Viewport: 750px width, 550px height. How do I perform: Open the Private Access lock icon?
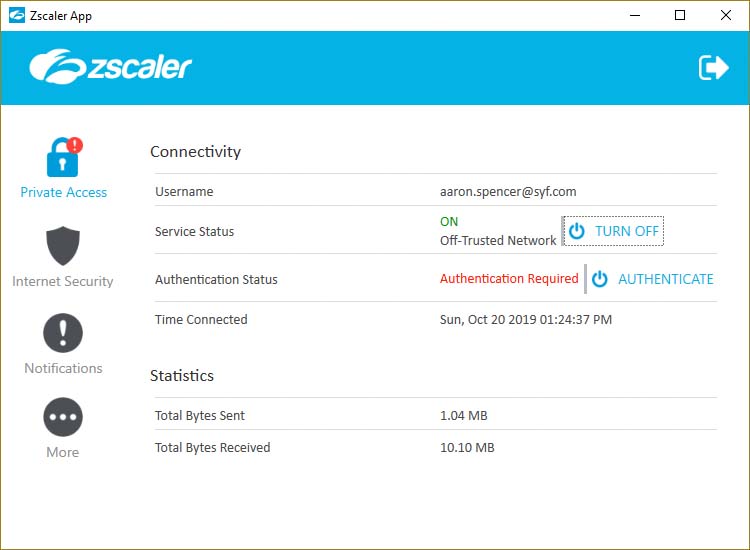click(x=64, y=157)
